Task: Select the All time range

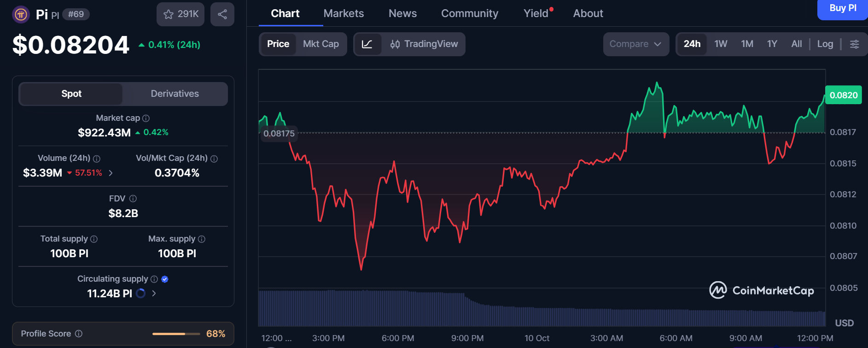Action: (796, 44)
